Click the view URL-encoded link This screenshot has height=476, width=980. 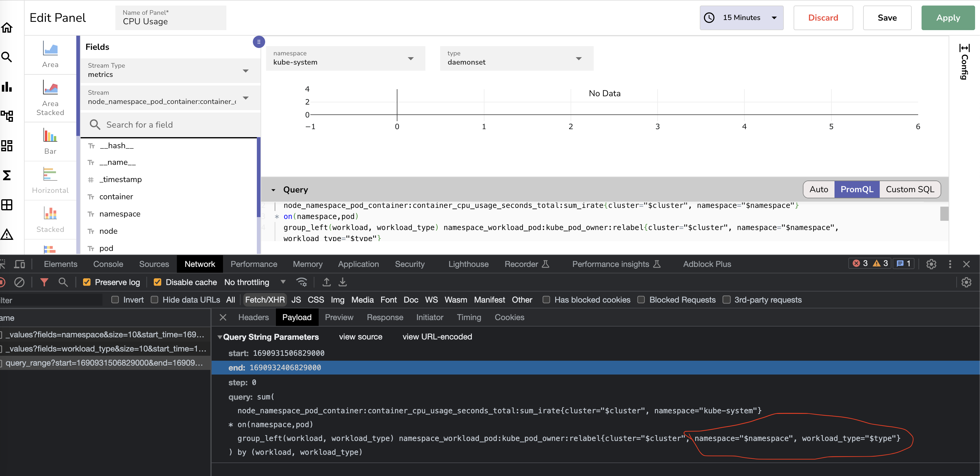point(437,337)
